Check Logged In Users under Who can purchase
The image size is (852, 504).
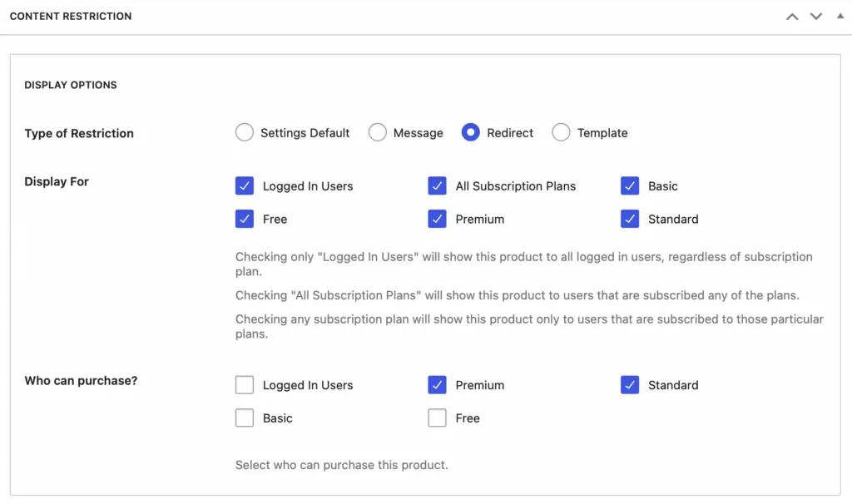click(x=245, y=385)
